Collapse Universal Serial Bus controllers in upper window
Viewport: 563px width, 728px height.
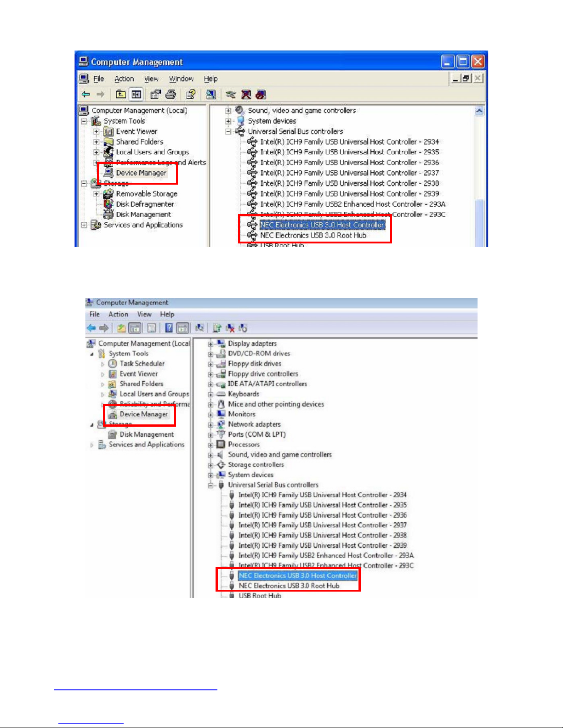(228, 131)
